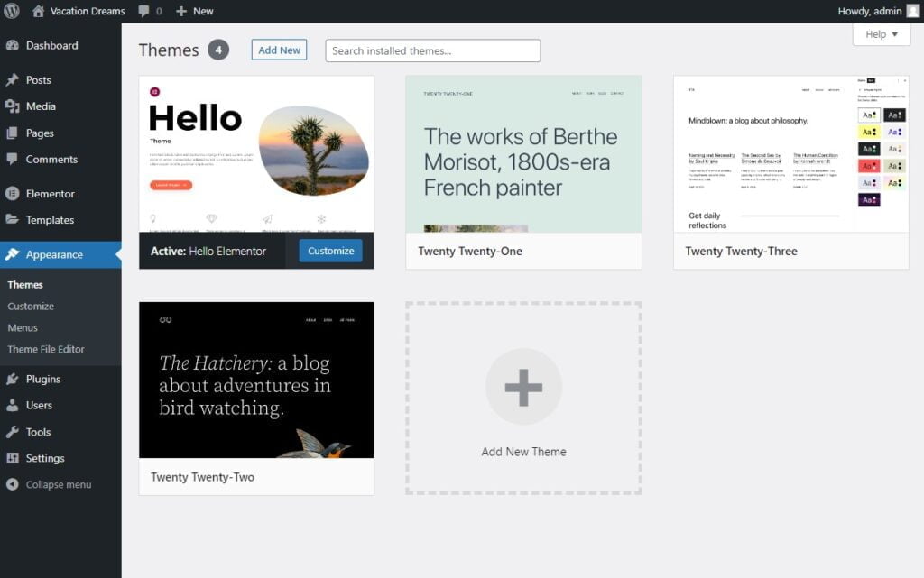Image resolution: width=924 pixels, height=578 pixels.
Task: Select the Twenty Twenty-Two theme thumbnail
Action: click(256, 380)
